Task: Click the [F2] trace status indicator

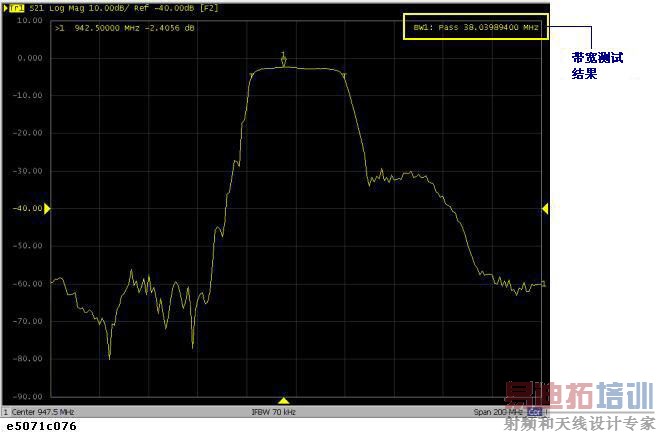Action: pyautogui.click(x=209, y=8)
